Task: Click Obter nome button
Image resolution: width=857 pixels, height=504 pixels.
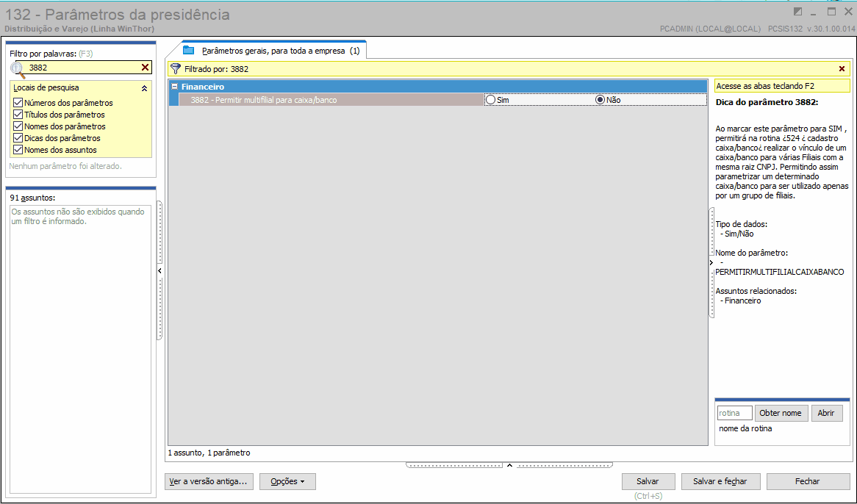Action: 781,413
